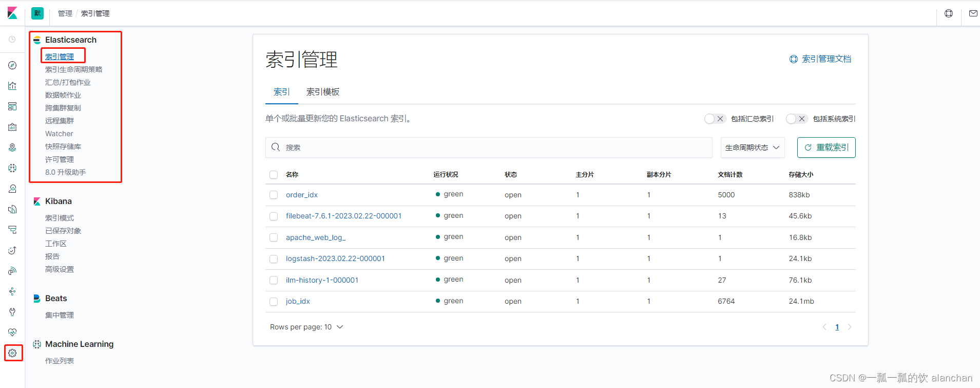Image resolution: width=980 pixels, height=388 pixels.
Task: Open 跨集群复制 in the Elasticsearch menu
Action: point(63,108)
